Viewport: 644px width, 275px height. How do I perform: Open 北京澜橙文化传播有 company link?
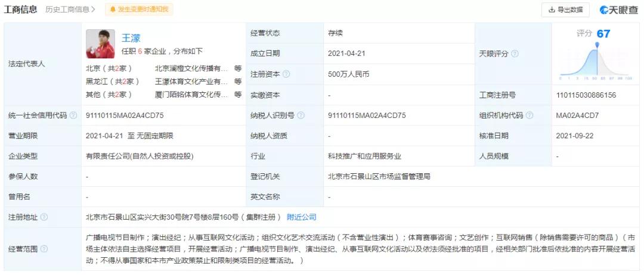tap(191, 68)
